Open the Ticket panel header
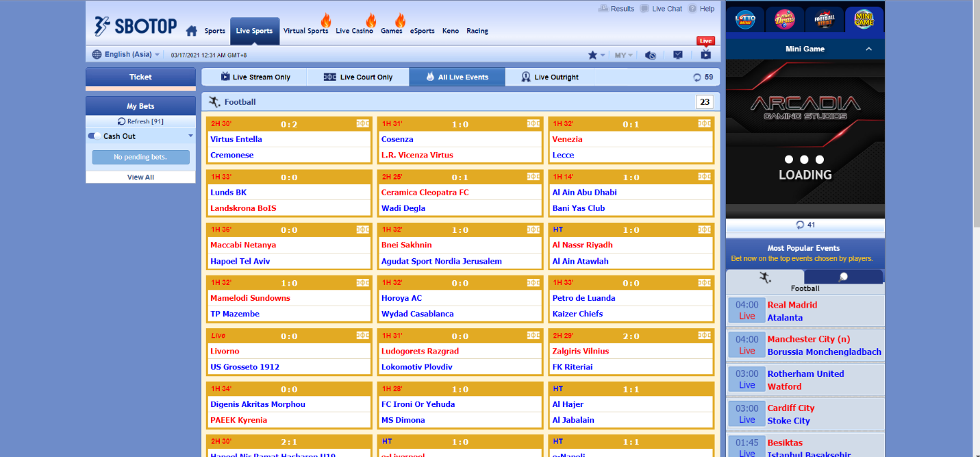 (x=140, y=77)
